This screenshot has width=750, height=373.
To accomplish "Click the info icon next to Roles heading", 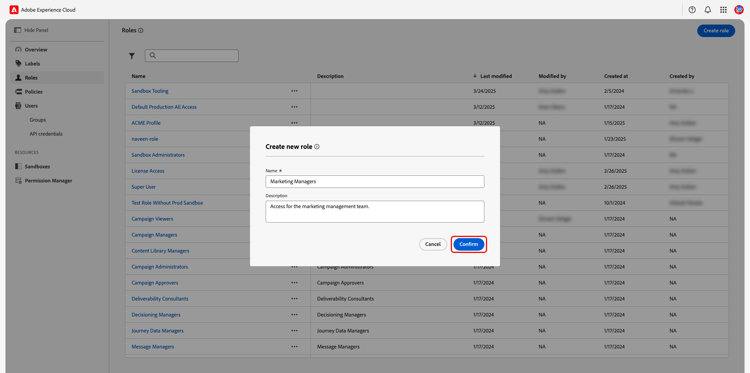I will pyautogui.click(x=141, y=30).
